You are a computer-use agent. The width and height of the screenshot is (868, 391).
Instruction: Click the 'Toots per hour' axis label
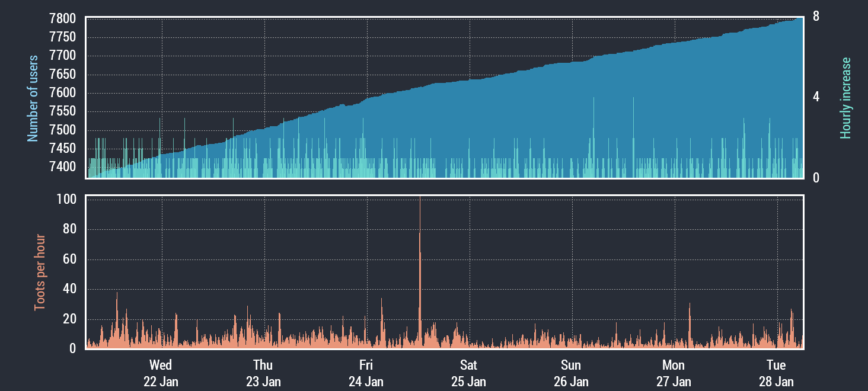[40, 271]
